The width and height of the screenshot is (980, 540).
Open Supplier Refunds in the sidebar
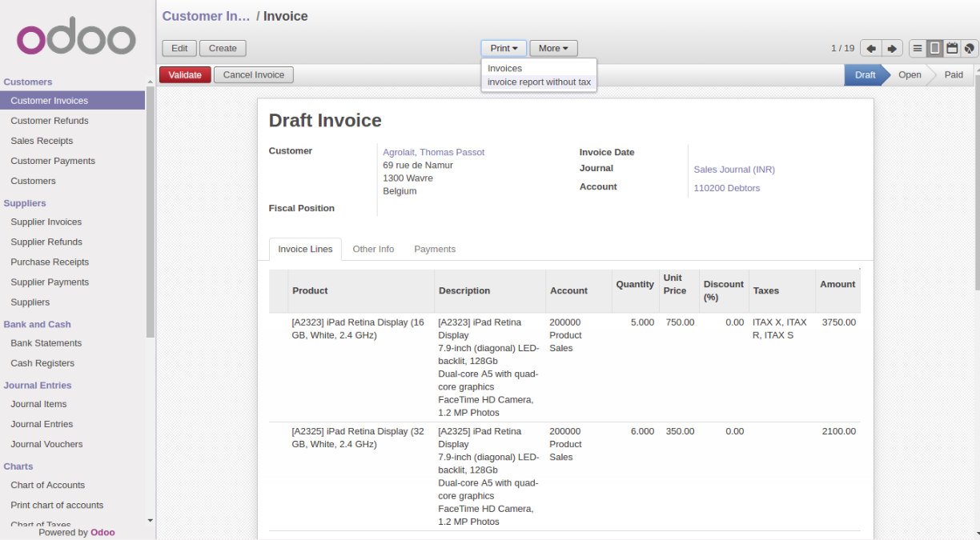[72, 242]
